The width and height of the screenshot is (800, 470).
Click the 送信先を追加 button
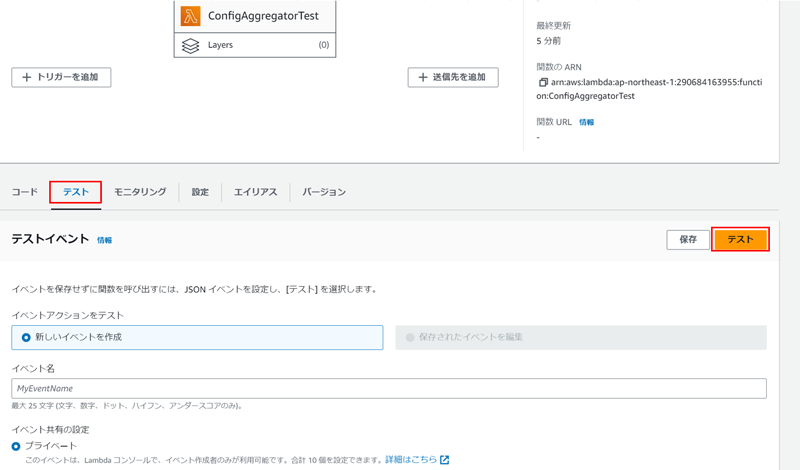(453, 77)
